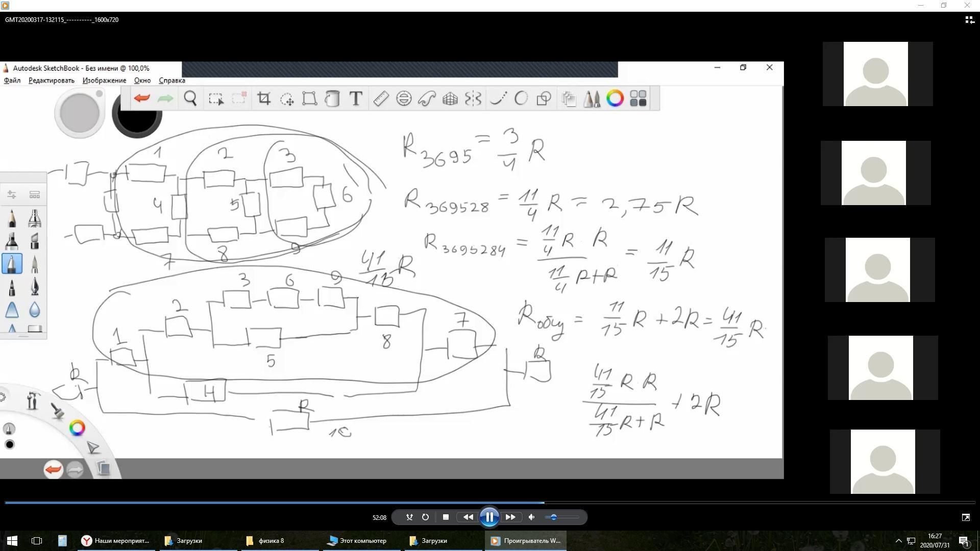Click the arrow pointer icon in lagoon
This screenshot has height=551, width=980.
93,448
